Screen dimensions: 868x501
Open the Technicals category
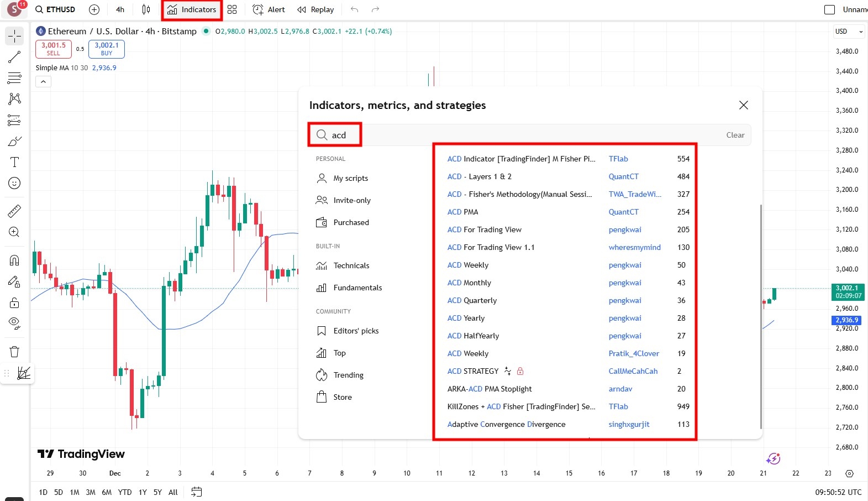click(x=351, y=265)
